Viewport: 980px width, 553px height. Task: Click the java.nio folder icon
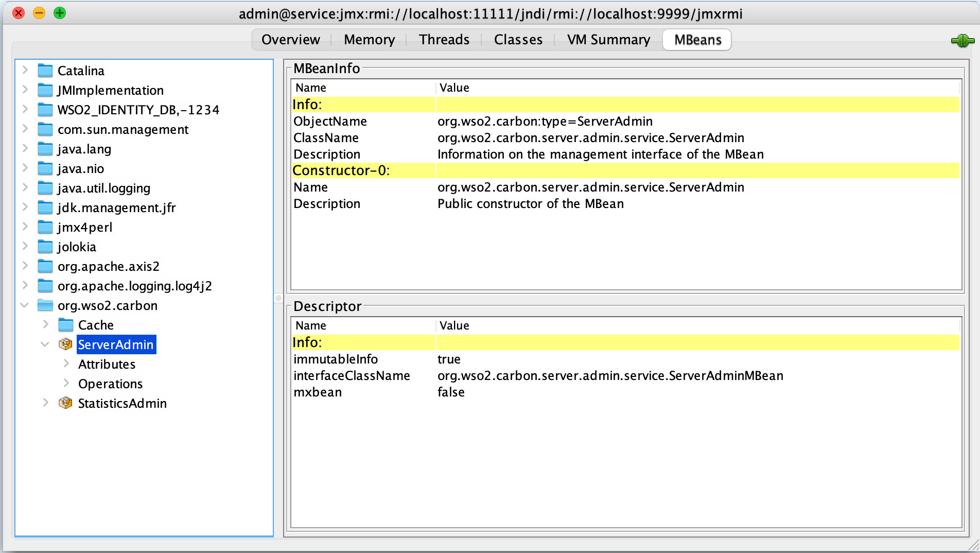pyautogui.click(x=45, y=168)
